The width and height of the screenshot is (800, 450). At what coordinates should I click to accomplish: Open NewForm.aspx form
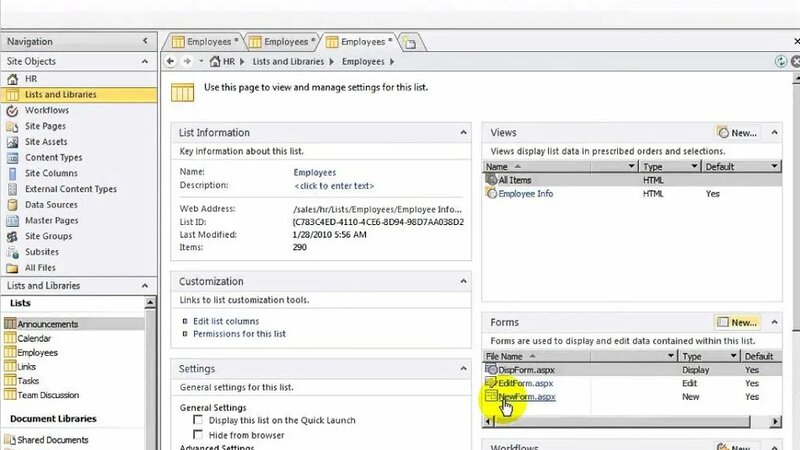coord(527,396)
